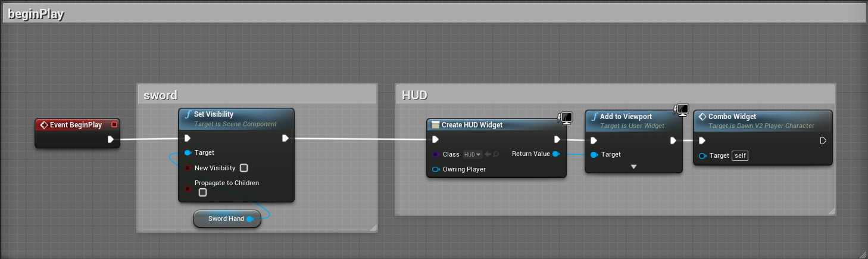Click the Return Value output pin
This screenshot has height=259, width=868.
coord(555,154)
